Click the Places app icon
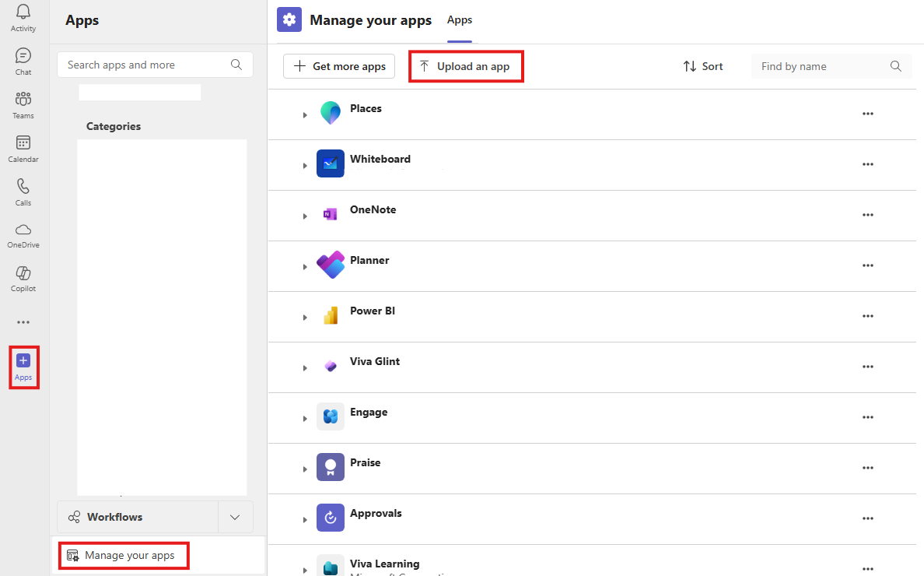Screen dimensions: 924x576 pyautogui.click(x=331, y=113)
